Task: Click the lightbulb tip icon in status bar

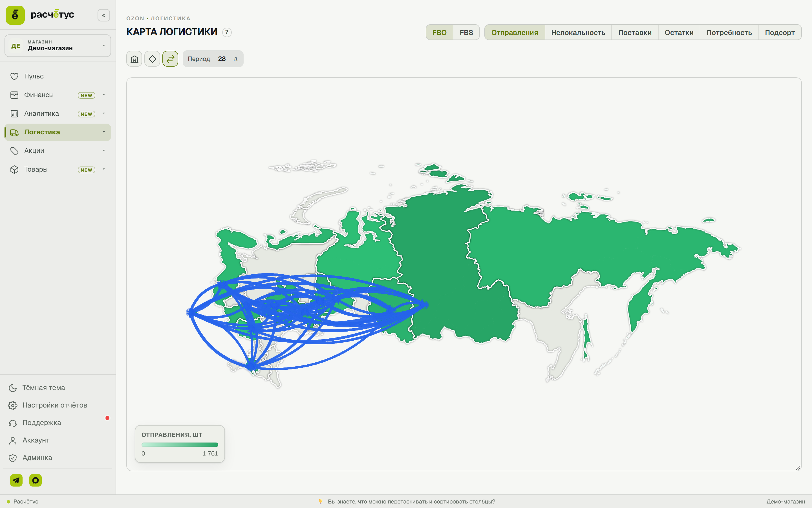Action: click(x=321, y=502)
